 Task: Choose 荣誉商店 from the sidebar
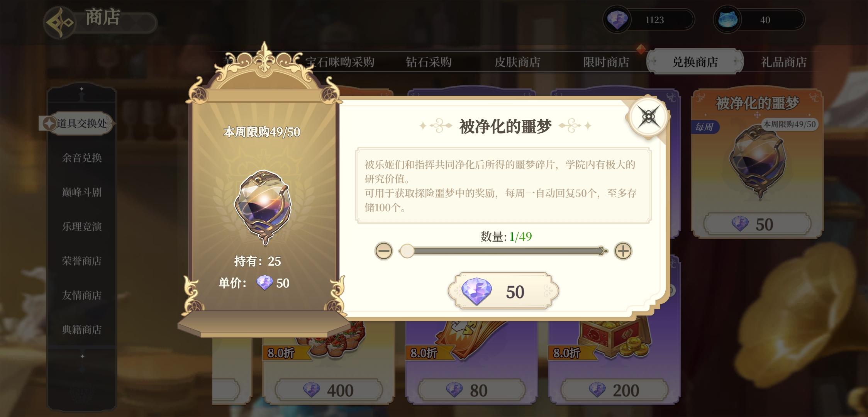[x=82, y=261]
